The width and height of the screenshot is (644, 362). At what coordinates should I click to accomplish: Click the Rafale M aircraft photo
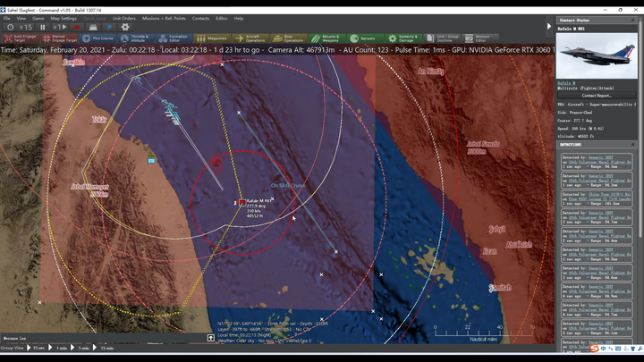597,55
